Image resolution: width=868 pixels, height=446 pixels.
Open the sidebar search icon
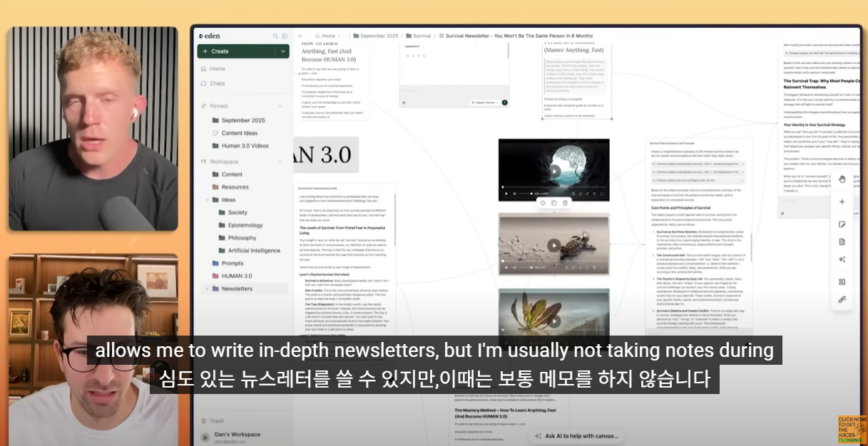tap(275, 36)
